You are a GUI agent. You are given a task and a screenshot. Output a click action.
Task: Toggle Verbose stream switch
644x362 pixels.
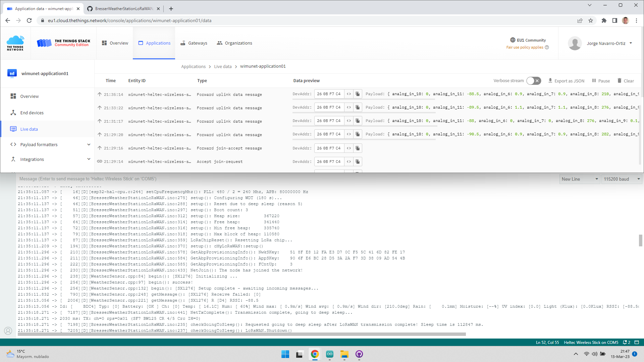tap(534, 81)
